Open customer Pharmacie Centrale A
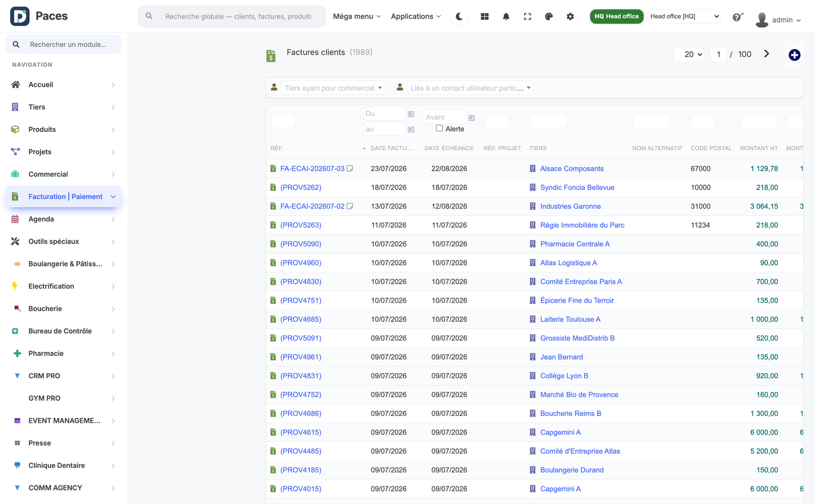The width and height of the screenshot is (815, 504). point(575,244)
